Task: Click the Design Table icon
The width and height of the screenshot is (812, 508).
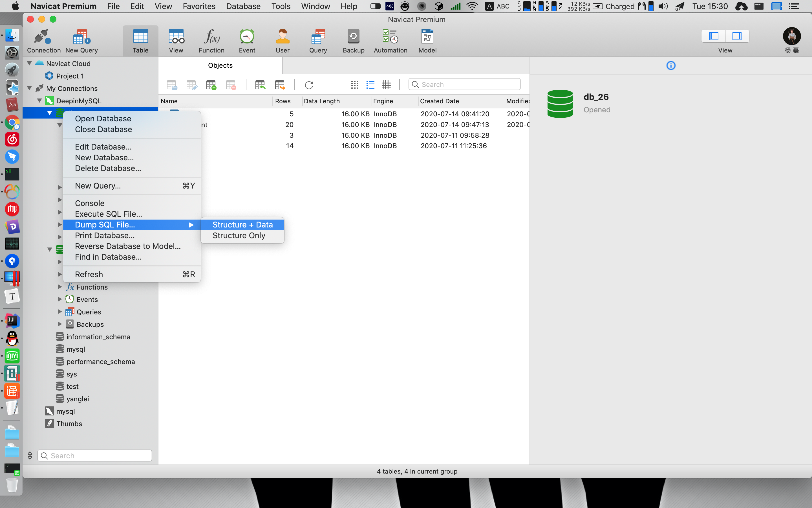Action: 192,85
